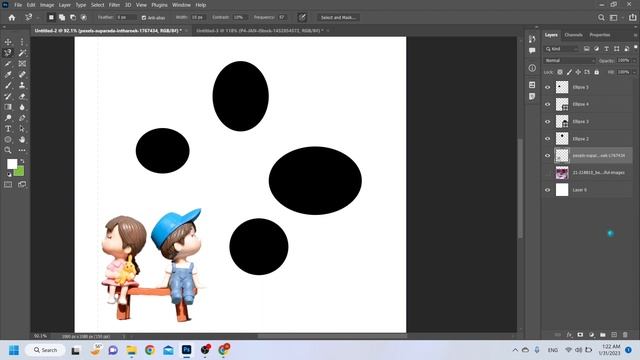Show hidden system tray icons chevron
Viewport: 640px width, 360px height.
(515, 350)
